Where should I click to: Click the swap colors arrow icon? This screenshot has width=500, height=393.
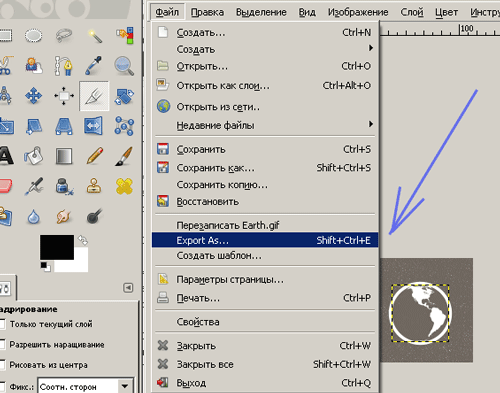pyautogui.click(x=83, y=240)
